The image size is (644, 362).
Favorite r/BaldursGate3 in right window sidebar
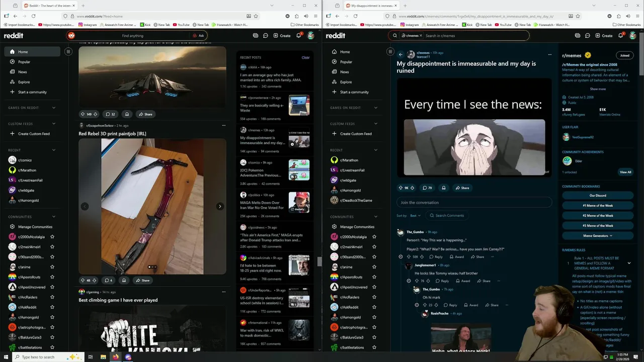(x=374, y=337)
